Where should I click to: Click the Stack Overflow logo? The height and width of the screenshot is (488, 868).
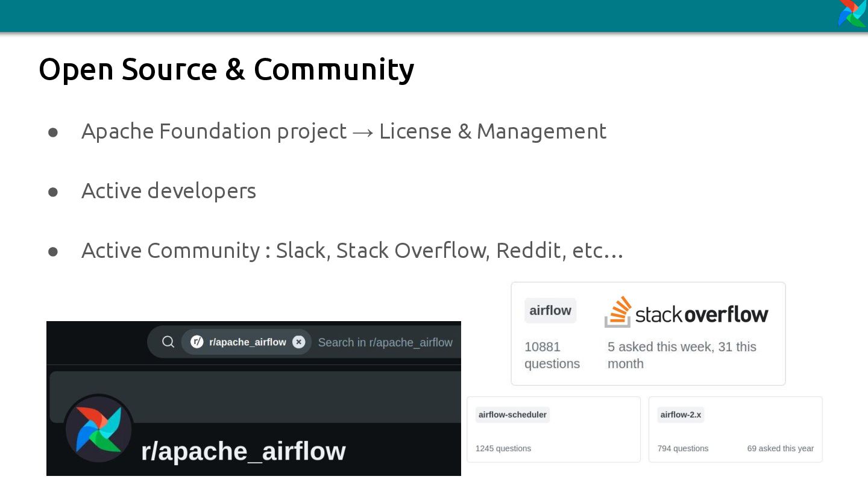686,312
